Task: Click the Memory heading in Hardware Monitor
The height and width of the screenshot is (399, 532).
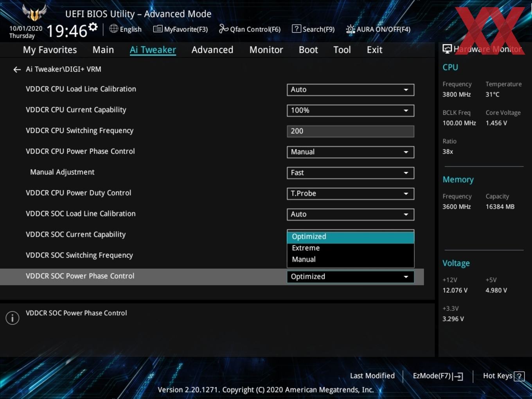Action: tap(458, 180)
